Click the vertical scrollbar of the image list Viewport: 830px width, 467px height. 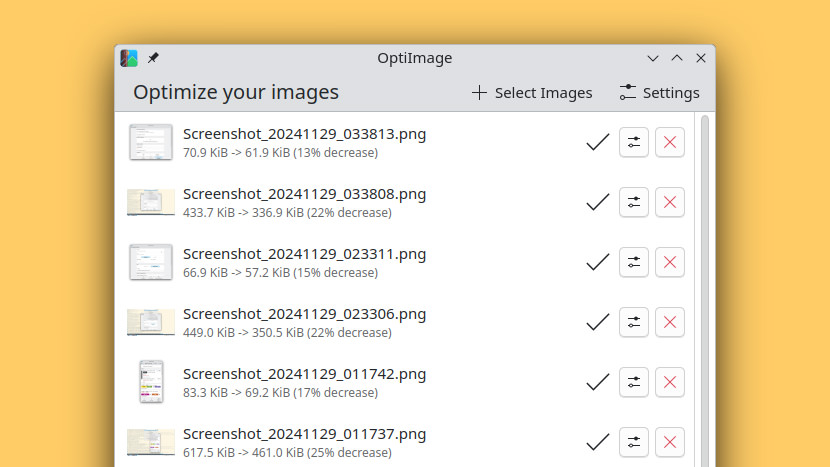(705, 291)
